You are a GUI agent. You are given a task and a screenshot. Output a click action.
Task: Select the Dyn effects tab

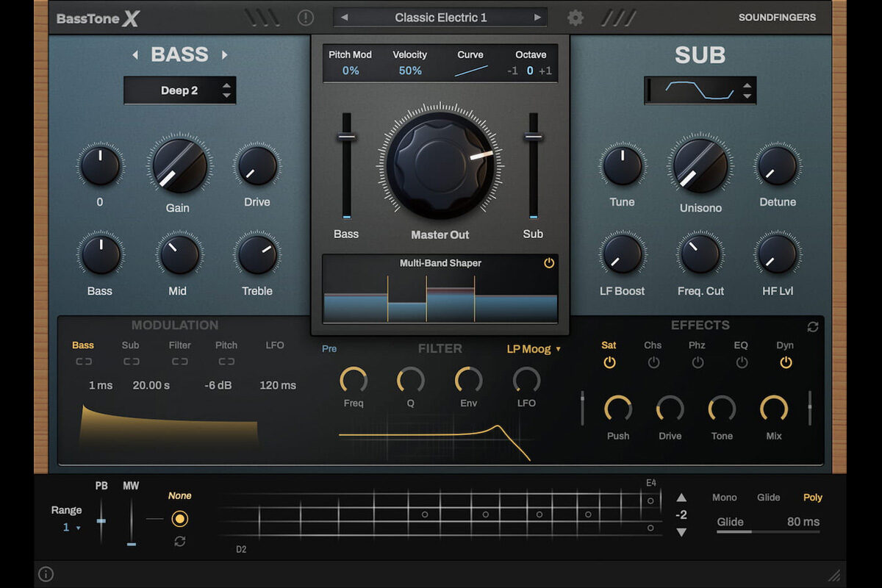785,345
